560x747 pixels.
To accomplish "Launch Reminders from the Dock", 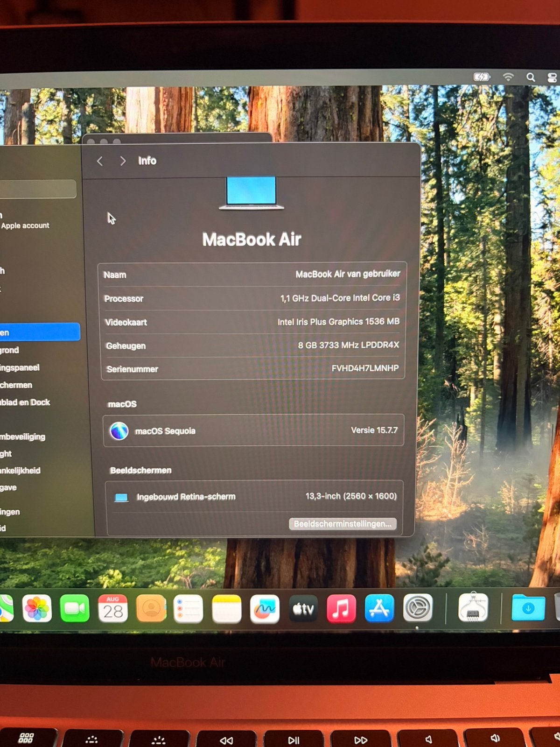I will pyautogui.click(x=189, y=609).
